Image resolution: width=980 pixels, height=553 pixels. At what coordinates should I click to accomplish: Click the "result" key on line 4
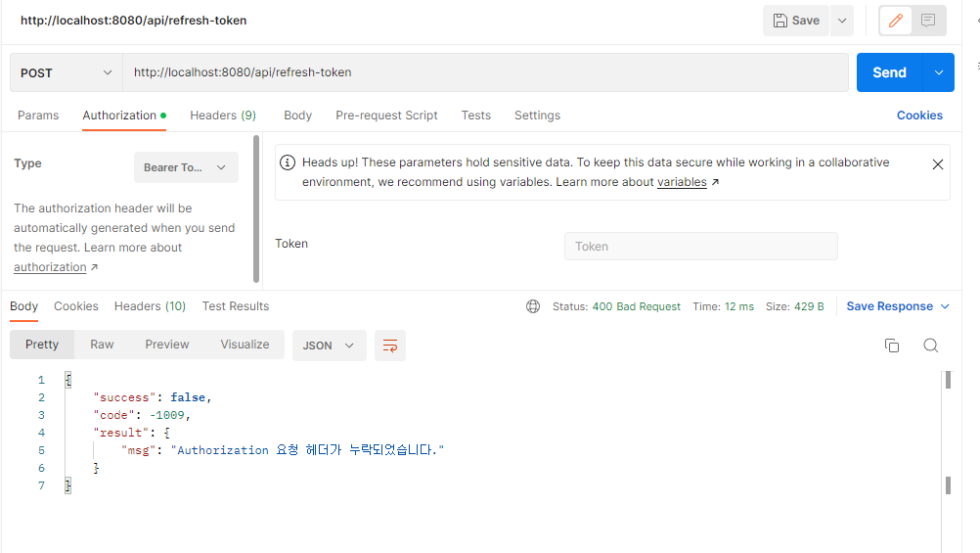pos(120,433)
